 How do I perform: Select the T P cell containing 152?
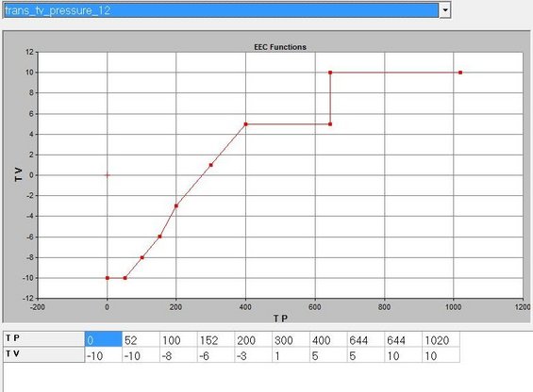216,339
